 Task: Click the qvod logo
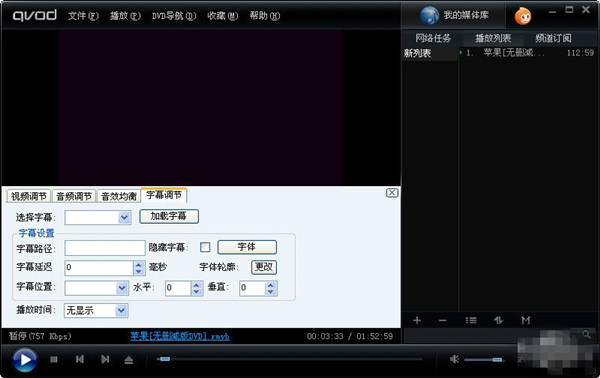[x=34, y=16]
